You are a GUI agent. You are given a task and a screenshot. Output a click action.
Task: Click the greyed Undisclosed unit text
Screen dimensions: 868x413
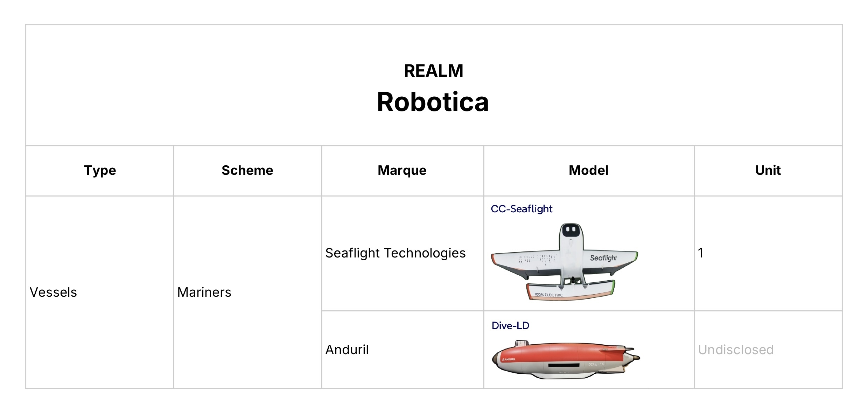pyautogui.click(x=736, y=350)
